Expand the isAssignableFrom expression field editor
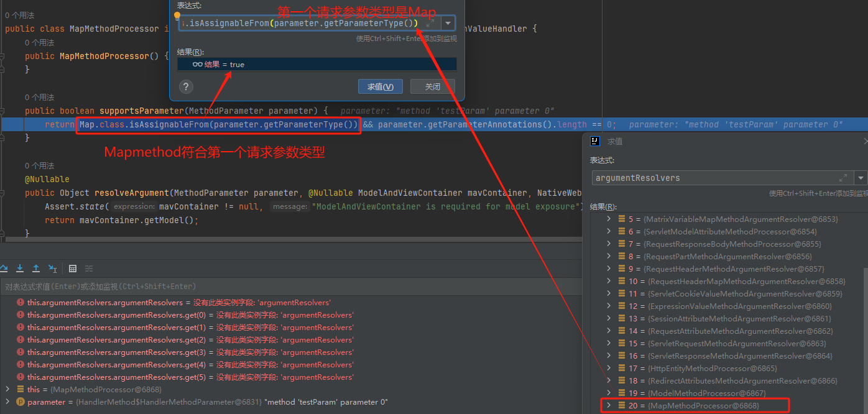The width and height of the screenshot is (868, 414). [430, 24]
